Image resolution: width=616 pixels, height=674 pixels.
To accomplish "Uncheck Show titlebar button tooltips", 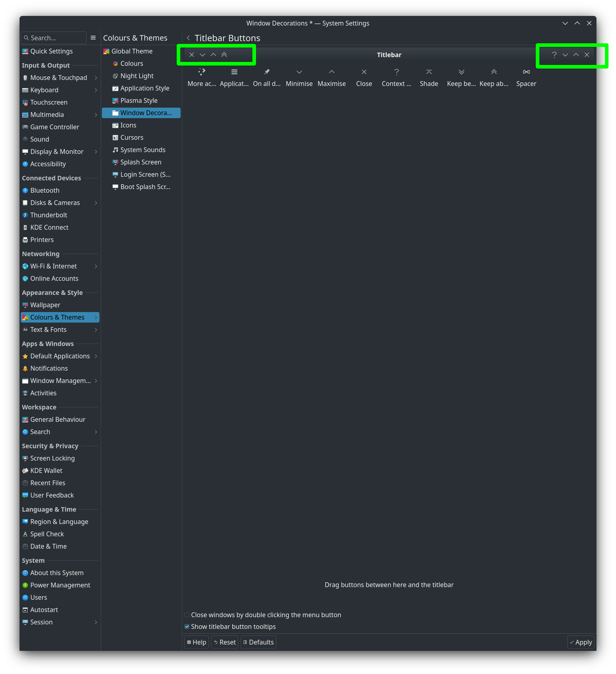I will [187, 627].
